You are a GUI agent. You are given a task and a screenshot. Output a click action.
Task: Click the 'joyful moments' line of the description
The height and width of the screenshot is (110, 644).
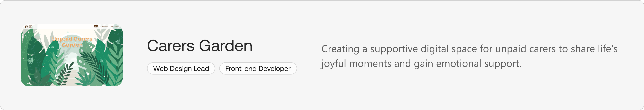(x=421, y=64)
